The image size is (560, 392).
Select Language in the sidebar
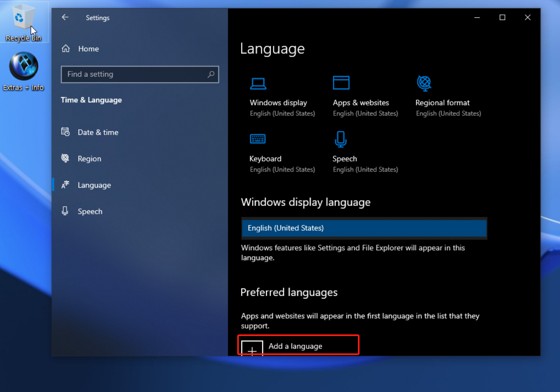(94, 185)
